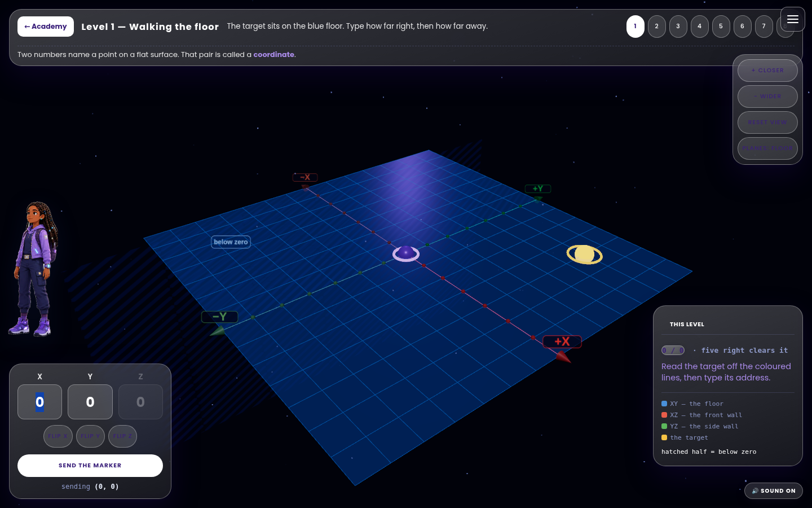
Task: Click the red XZ front wall swatch
Action: click(x=664, y=415)
